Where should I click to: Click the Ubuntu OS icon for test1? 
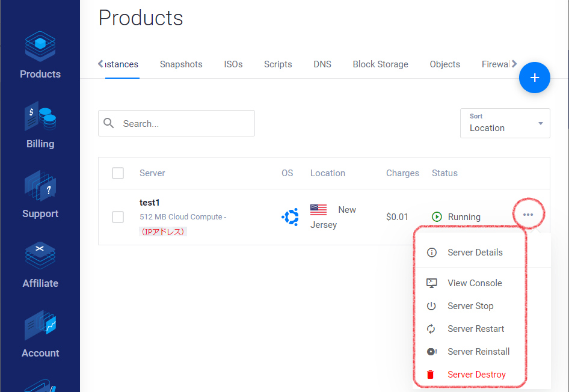[291, 217]
